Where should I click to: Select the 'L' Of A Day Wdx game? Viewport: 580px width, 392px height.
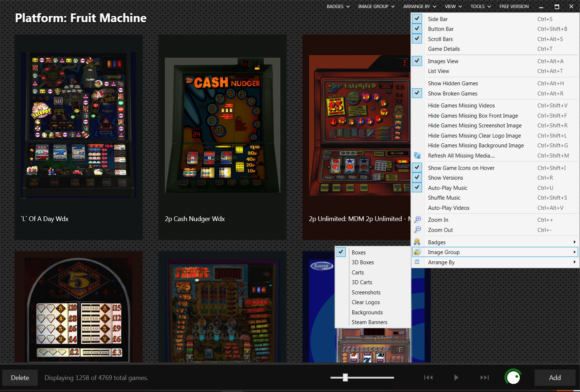pyautogui.click(x=78, y=137)
